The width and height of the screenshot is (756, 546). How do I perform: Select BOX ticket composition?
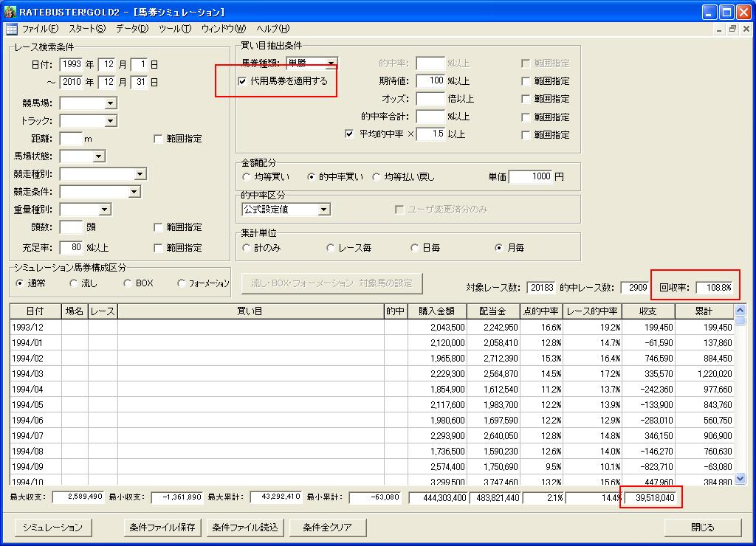[127, 283]
